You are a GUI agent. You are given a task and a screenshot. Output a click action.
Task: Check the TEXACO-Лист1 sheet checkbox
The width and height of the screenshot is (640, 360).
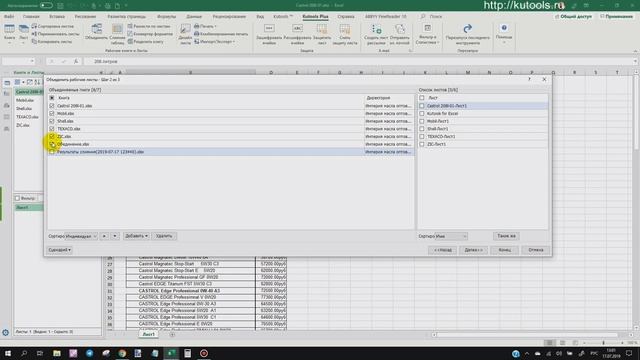coord(422,136)
